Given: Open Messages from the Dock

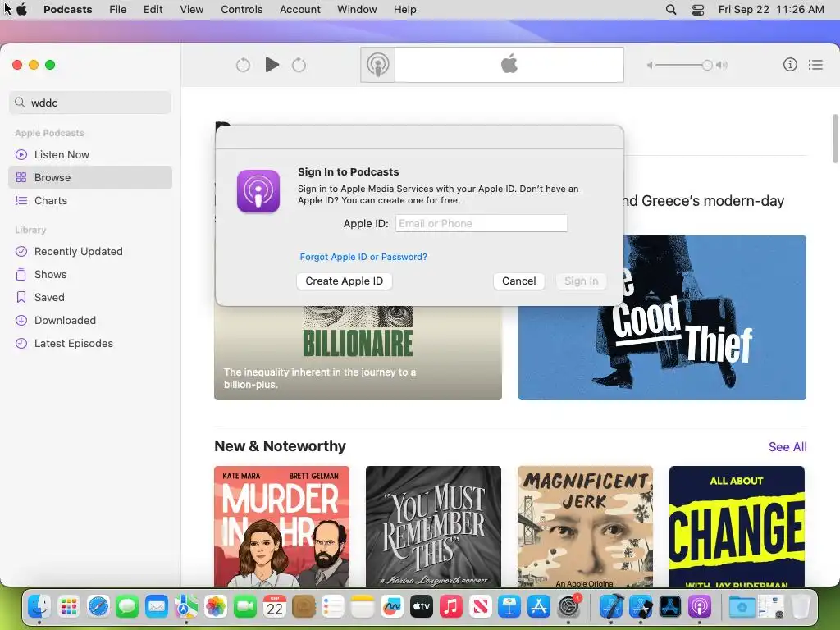Looking at the screenshot, I should (x=127, y=606).
